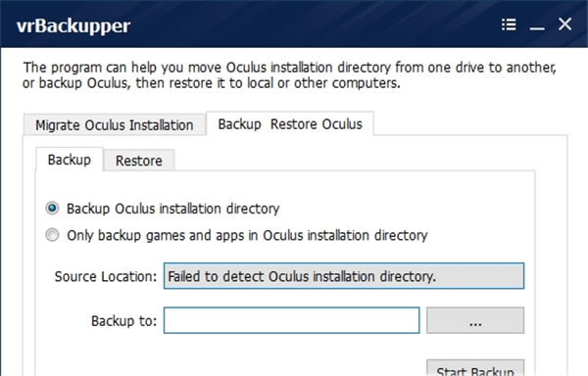
Task: Open the Restore sub-tab
Action: point(139,161)
